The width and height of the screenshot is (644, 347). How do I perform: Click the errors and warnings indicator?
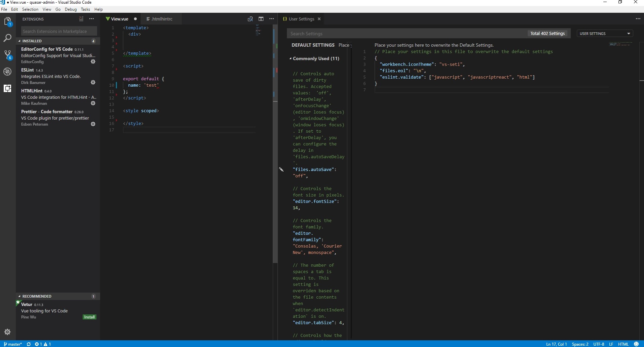(x=43, y=344)
